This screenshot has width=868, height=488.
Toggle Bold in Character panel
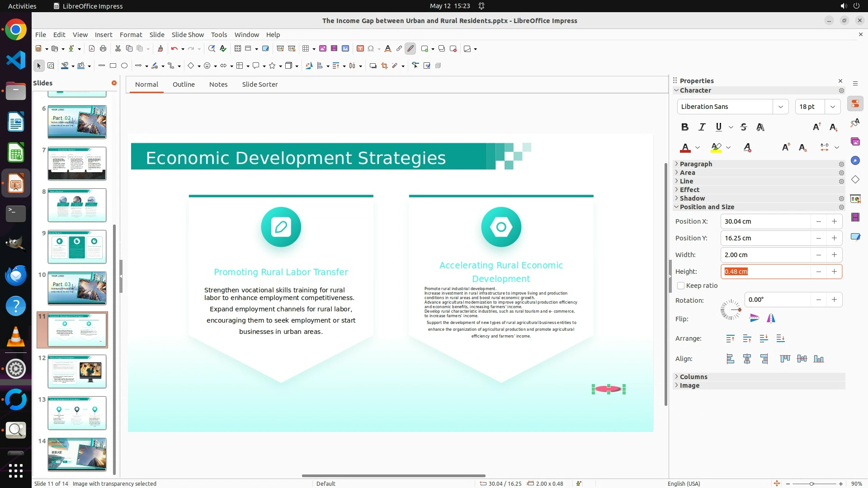685,127
